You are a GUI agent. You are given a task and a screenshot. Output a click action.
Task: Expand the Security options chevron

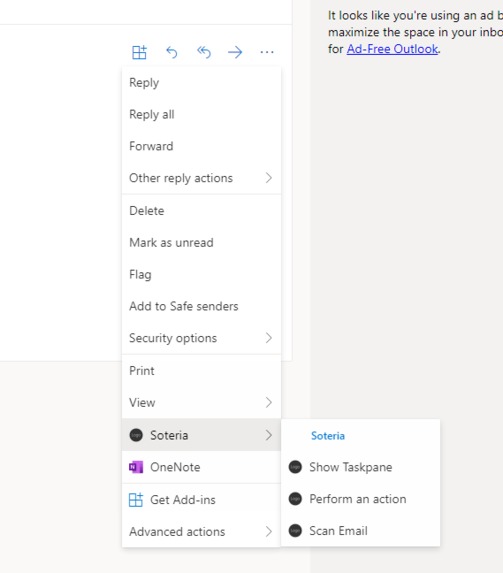269,338
